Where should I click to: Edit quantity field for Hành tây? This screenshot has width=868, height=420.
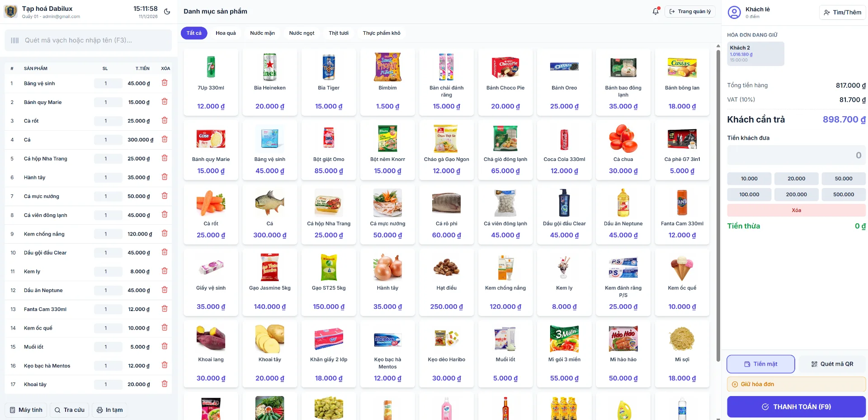(108, 177)
